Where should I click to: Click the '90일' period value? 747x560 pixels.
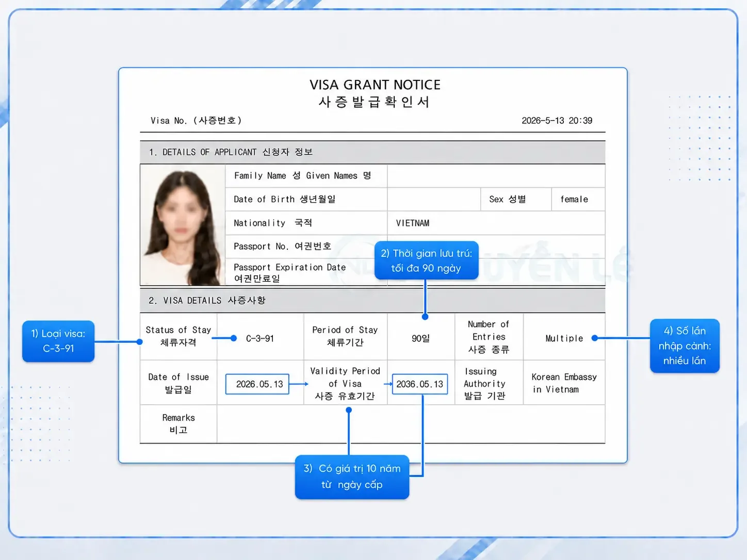420,339
